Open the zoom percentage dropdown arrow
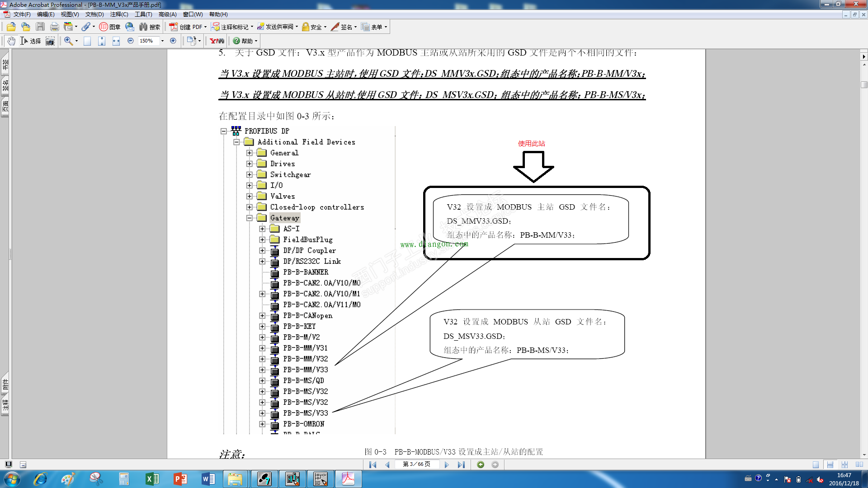This screenshot has width=868, height=488. 162,41
